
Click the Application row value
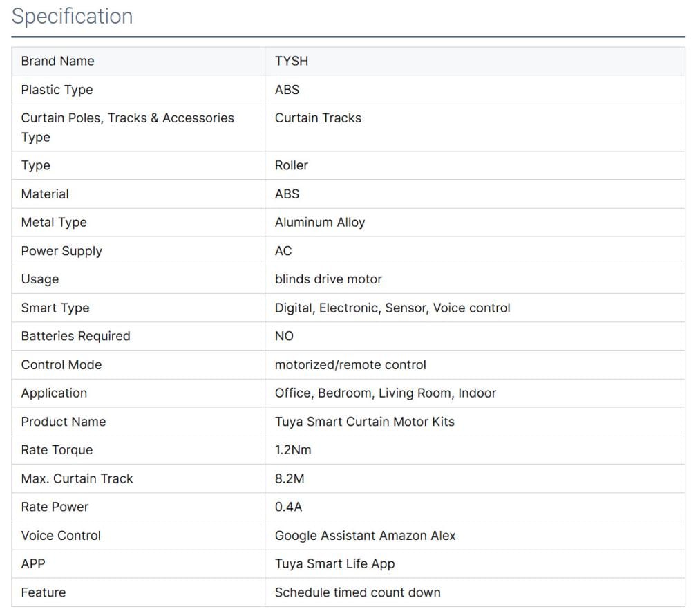tap(385, 393)
